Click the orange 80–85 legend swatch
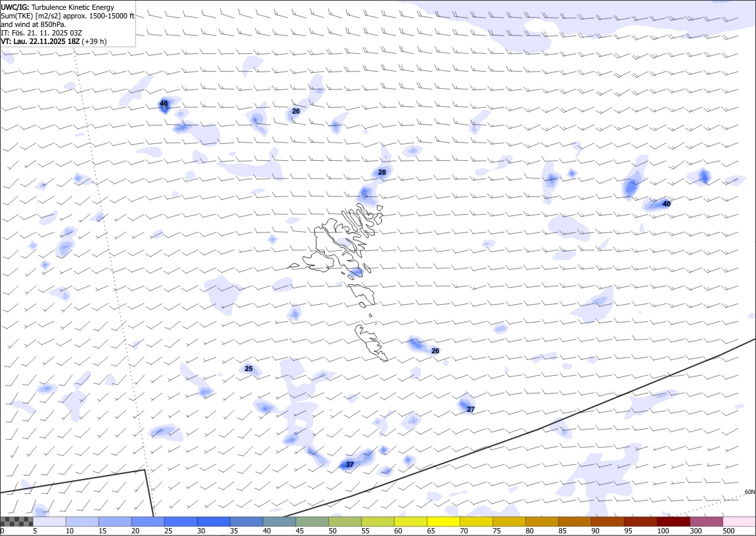This screenshot has height=536, width=756. pyautogui.click(x=542, y=522)
